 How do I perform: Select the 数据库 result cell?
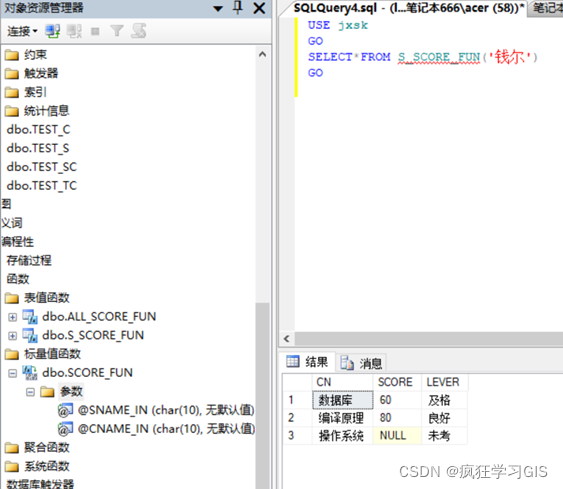coord(343,400)
